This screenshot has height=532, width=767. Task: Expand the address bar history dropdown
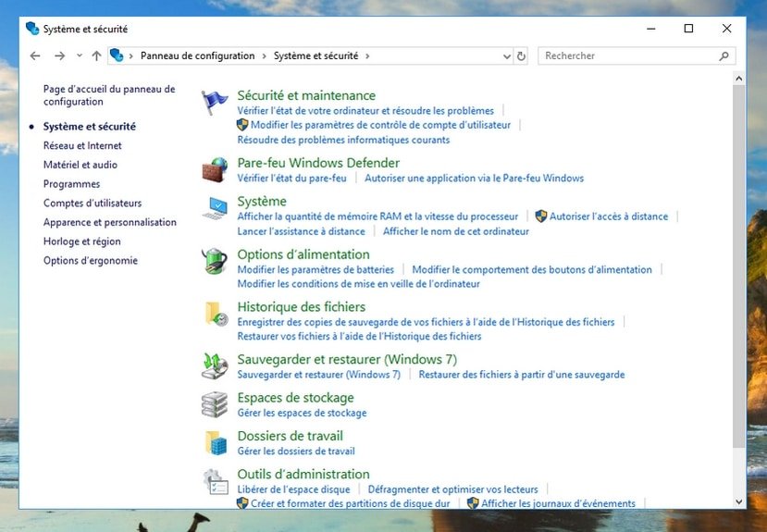(x=507, y=56)
